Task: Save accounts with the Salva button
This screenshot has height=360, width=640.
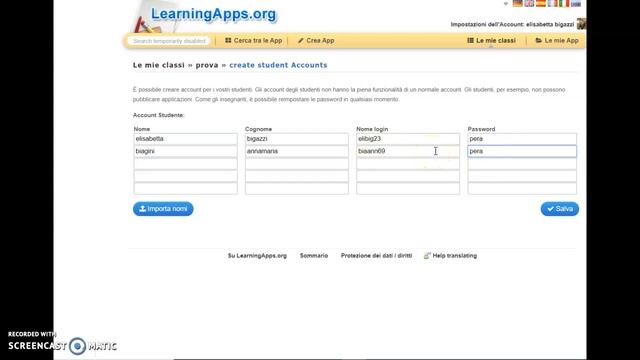Action: [560, 209]
